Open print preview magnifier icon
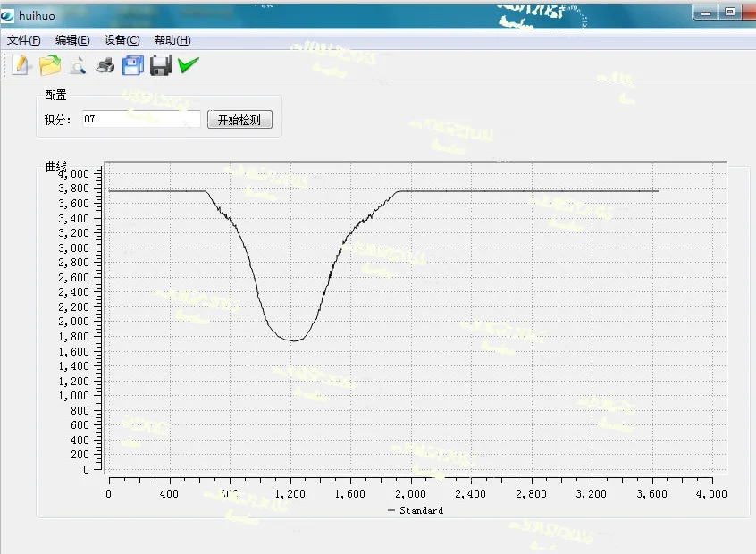Image resolution: width=756 pixels, height=554 pixels. [78, 65]
